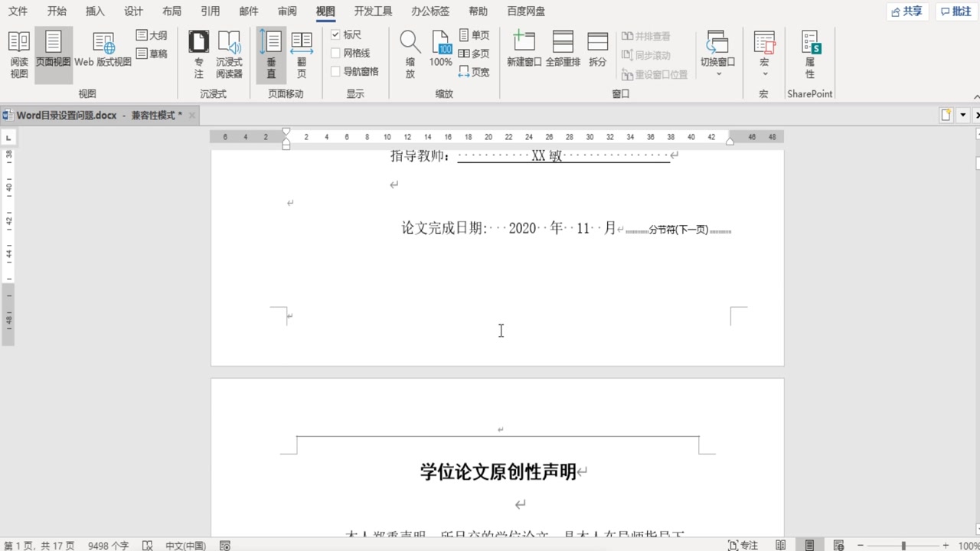Open the File (文件) tab
This screenshot has height=551, width=980.
tap(18, 11)
